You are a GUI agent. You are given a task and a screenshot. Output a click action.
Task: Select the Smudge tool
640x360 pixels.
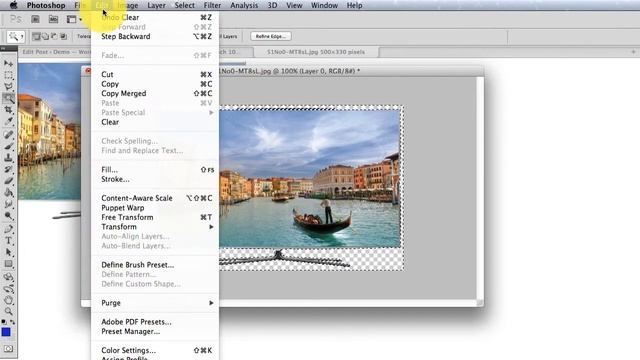(x=9, y=204)
